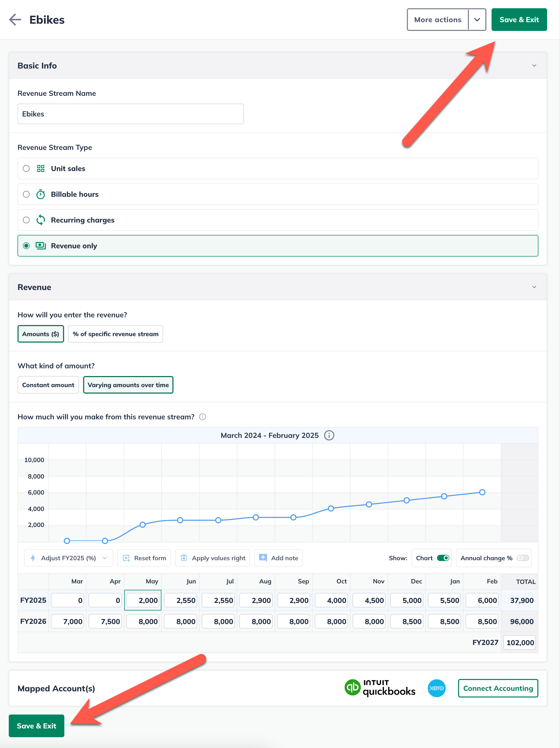The width and height of the screenshot is (560, 748).
Task: Edit the Revenue Stream Name field
Action: [x=130, y=114]
